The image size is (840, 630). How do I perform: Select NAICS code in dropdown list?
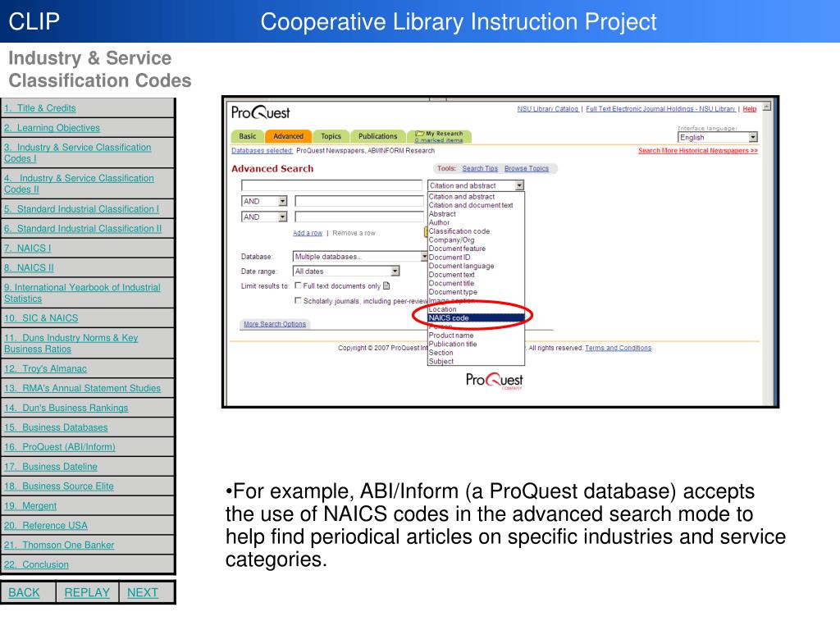point(476,318)
